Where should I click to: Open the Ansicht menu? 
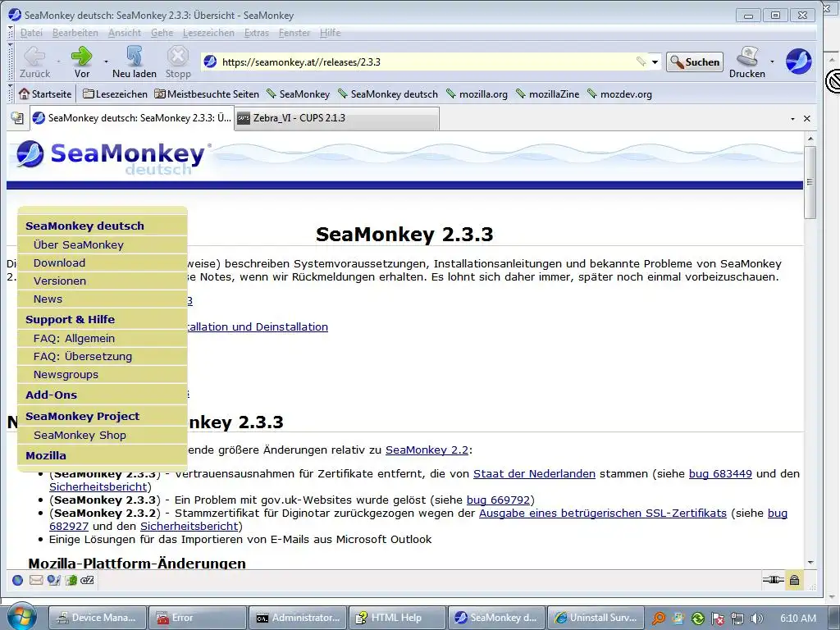point(125,33)
